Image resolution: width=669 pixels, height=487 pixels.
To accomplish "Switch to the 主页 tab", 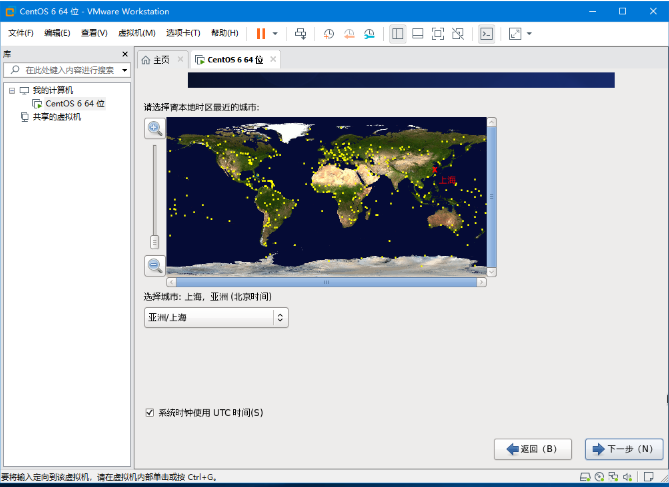I will pos(160,60).
